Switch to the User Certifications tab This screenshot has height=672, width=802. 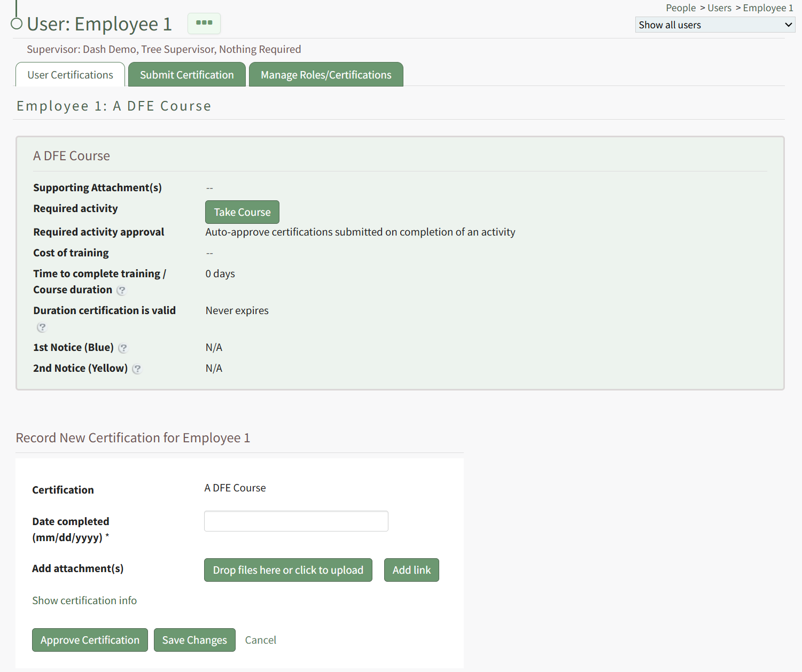click(70, 75)
